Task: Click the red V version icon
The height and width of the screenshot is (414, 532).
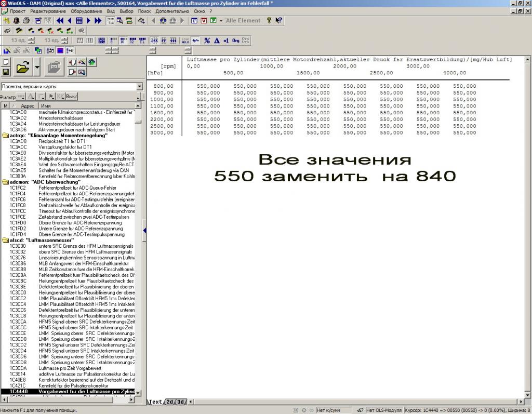Action: pos(204,21)
